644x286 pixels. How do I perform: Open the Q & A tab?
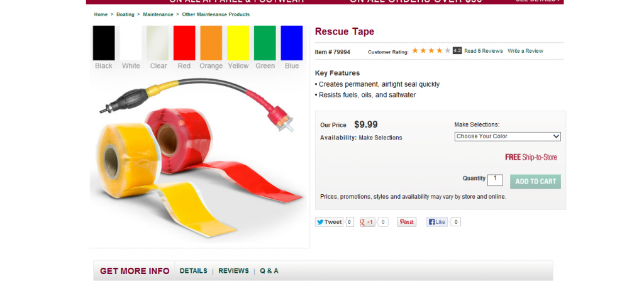(x=269, y=271)
